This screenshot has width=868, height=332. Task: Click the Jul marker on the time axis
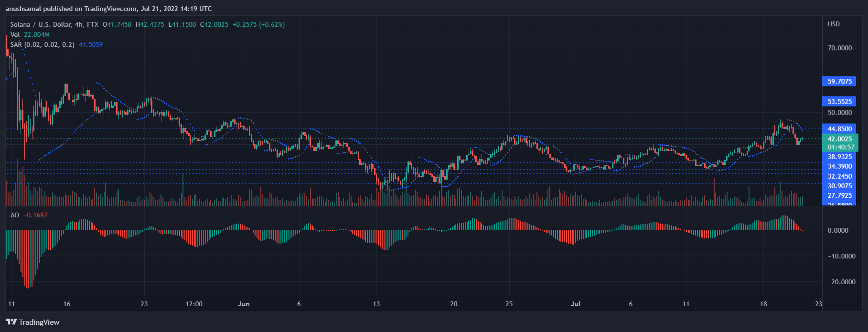click(x=575, y=304)
